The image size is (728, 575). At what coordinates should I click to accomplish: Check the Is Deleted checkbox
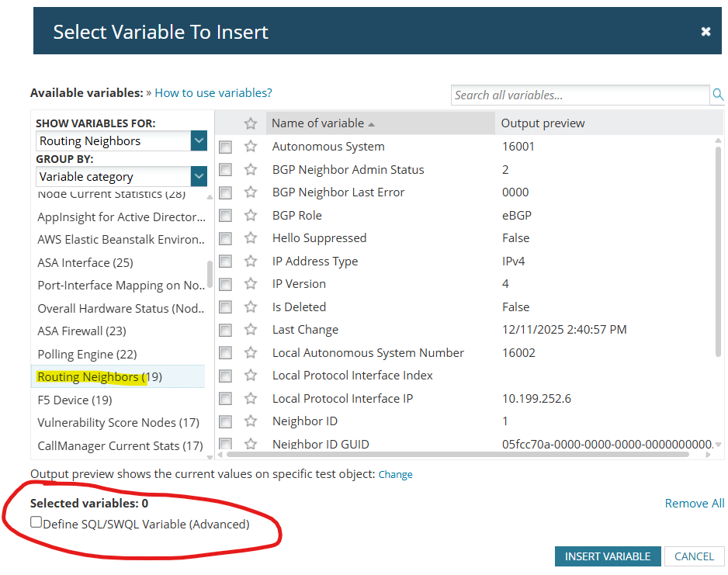point(226,307)
